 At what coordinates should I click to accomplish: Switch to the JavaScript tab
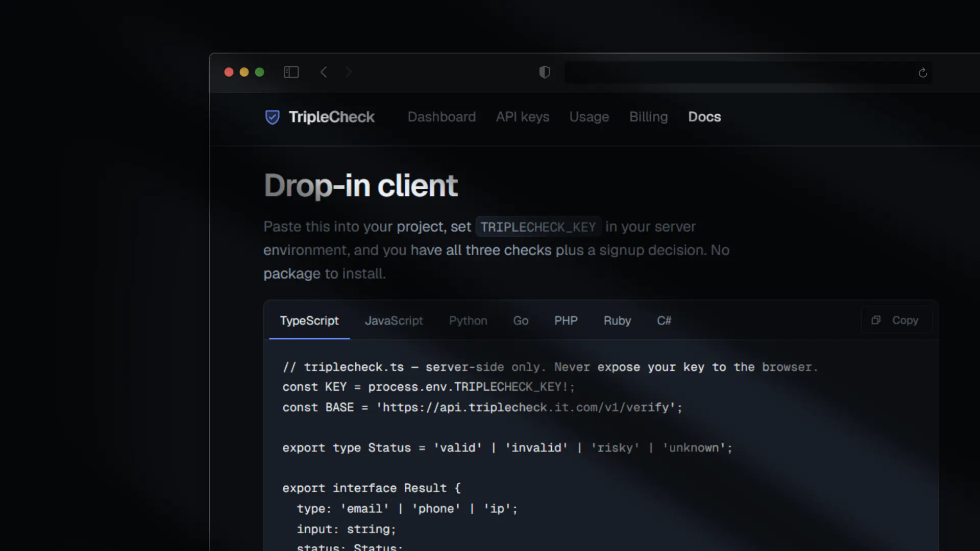pyautogui.click(x=394, y=320)
